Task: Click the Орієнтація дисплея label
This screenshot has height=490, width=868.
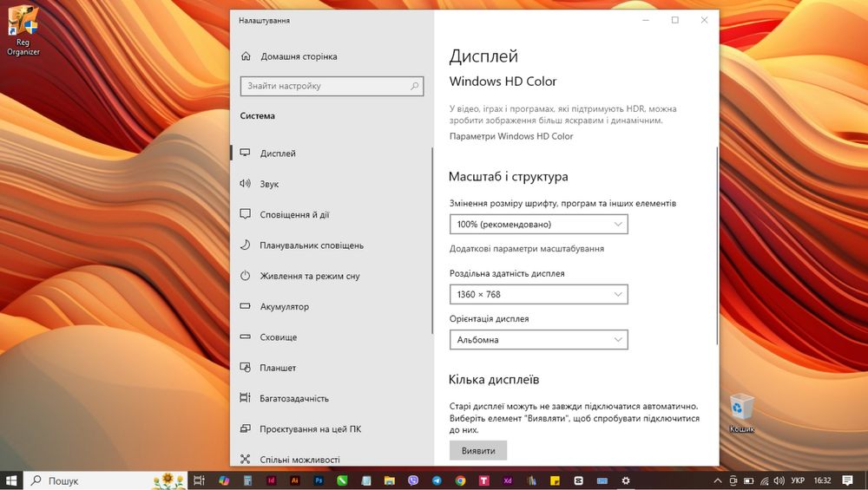Action: coord(489,318)
